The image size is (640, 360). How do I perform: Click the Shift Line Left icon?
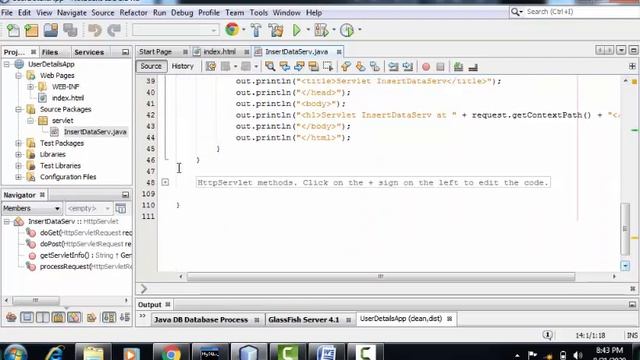coord(393,67)
